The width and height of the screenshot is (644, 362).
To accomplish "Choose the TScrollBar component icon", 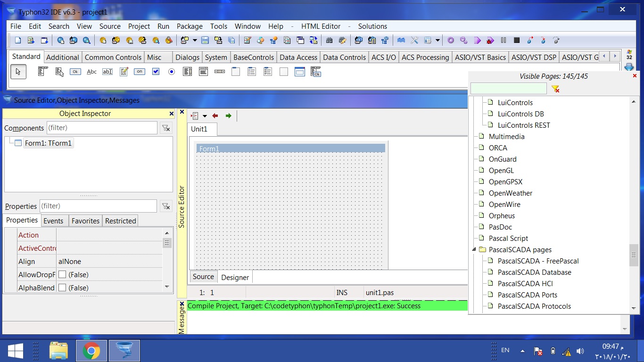I will pos(220,72).
